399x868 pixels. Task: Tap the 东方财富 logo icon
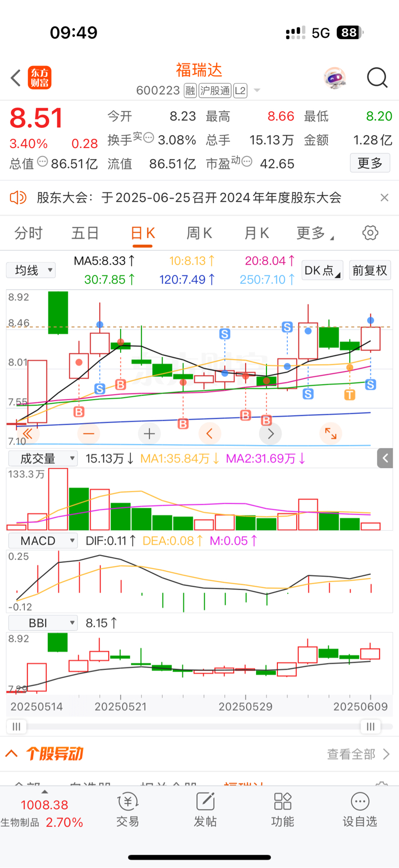click(x=39, y=78)
